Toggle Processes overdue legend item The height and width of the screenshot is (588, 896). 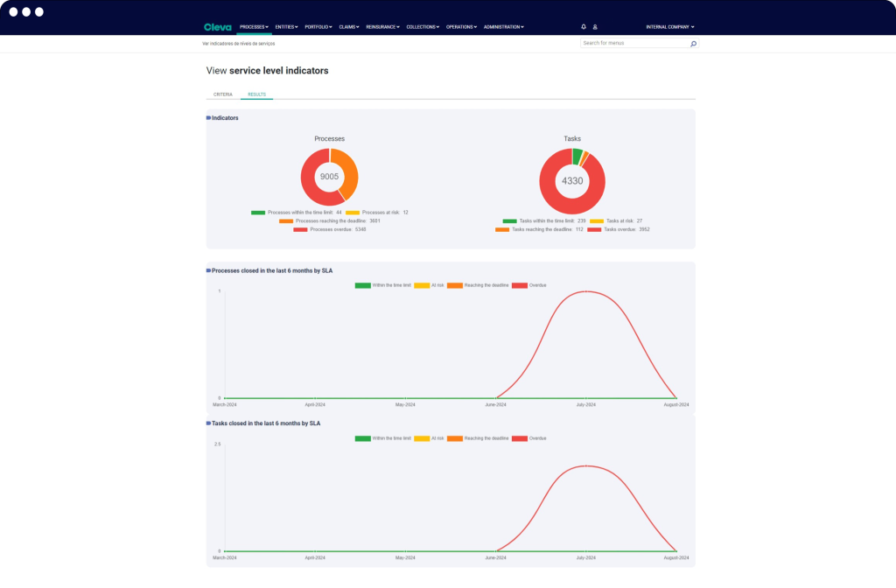click(330, 229)
